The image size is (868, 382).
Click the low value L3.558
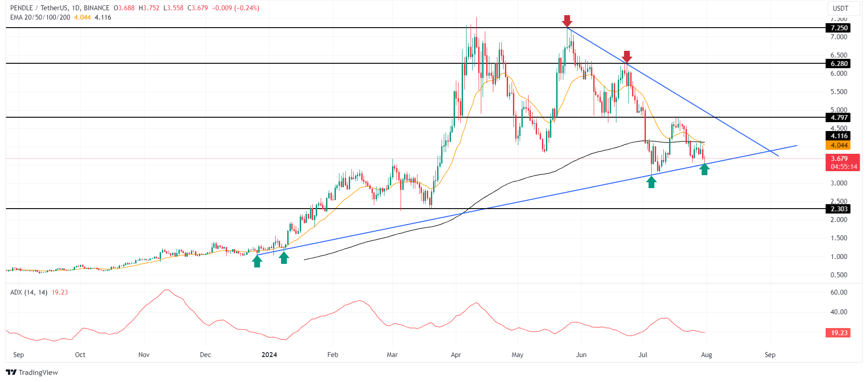click(173, 8)
